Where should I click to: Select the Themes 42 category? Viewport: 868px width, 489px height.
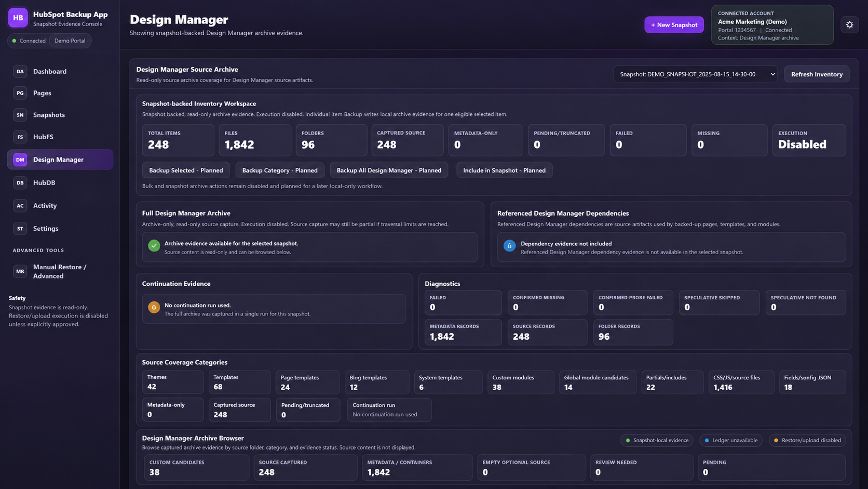[173, 382]
